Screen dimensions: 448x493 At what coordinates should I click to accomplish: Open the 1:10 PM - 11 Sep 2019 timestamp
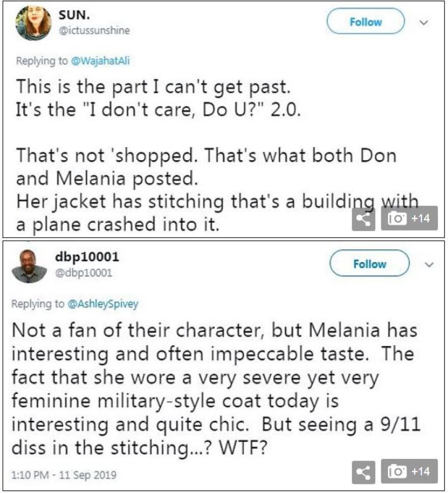[64, 475]
